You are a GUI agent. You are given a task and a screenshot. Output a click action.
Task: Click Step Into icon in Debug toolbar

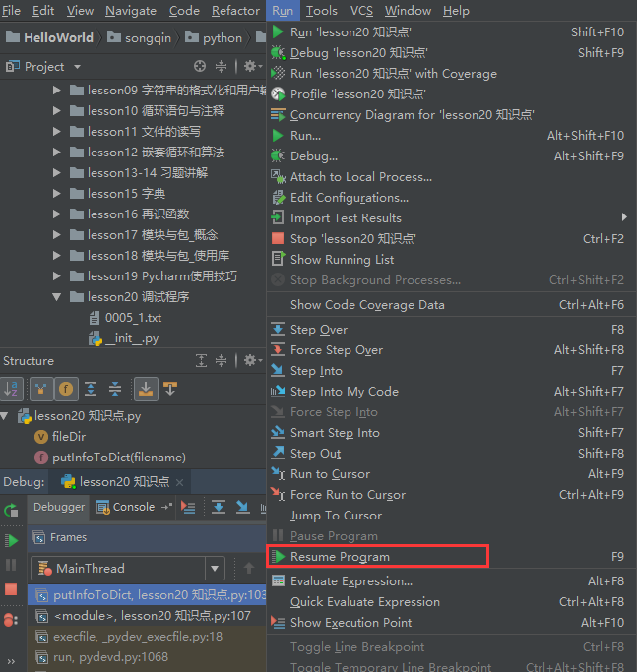click(243, 507)
